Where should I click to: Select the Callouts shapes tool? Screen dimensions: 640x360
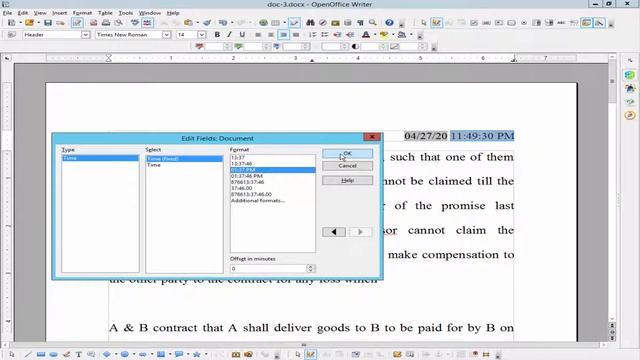click(178, 354)
